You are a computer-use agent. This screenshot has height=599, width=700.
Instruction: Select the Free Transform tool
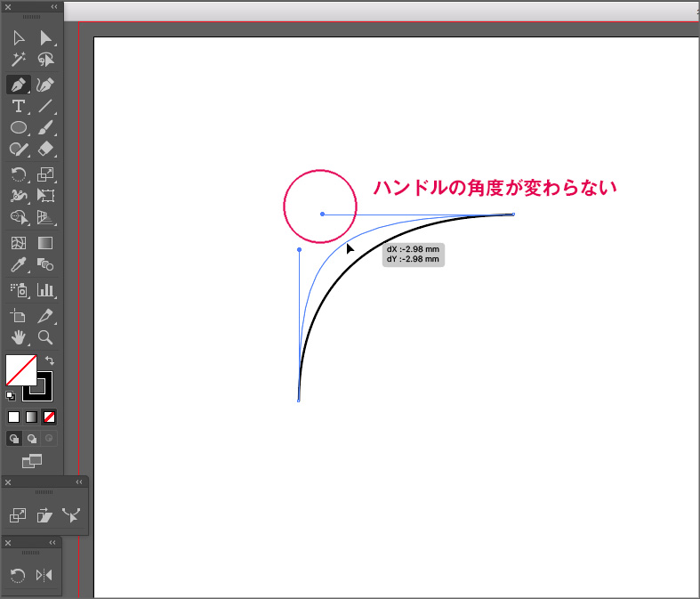coord(45,196)
